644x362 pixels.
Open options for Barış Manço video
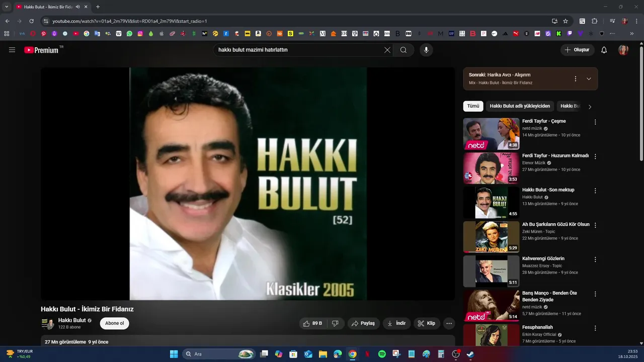tap(595, 294)
